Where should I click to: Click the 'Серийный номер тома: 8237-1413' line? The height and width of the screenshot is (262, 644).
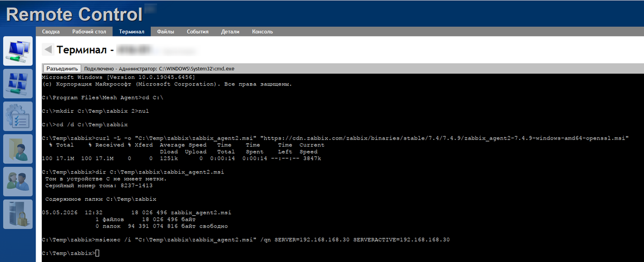click(99, 185)
